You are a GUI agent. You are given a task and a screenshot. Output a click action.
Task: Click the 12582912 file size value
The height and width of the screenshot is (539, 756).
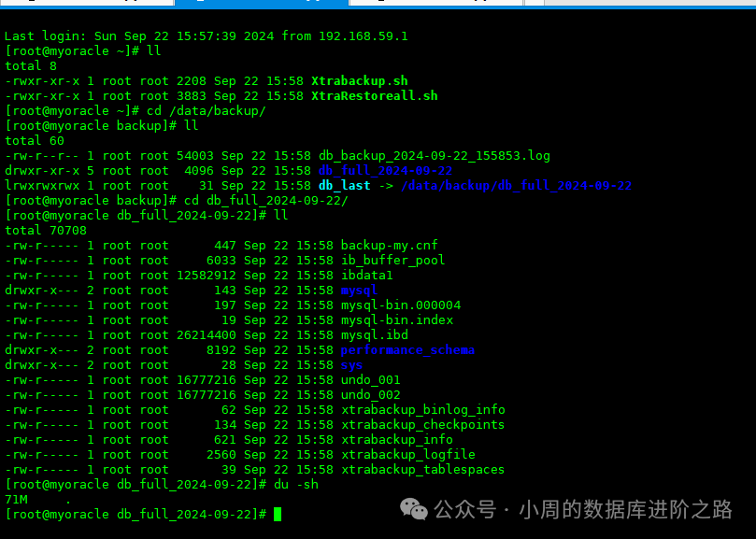pyautogui.click(x=207, y=276)
